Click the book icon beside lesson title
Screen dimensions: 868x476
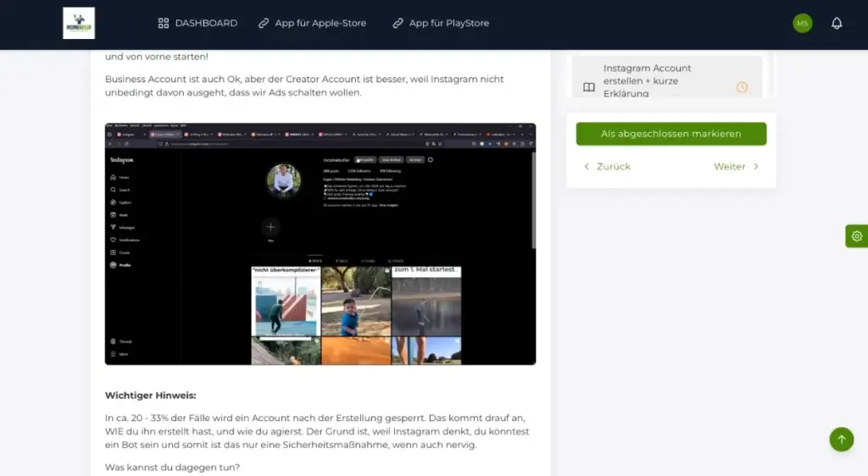(x=589, y=87)
